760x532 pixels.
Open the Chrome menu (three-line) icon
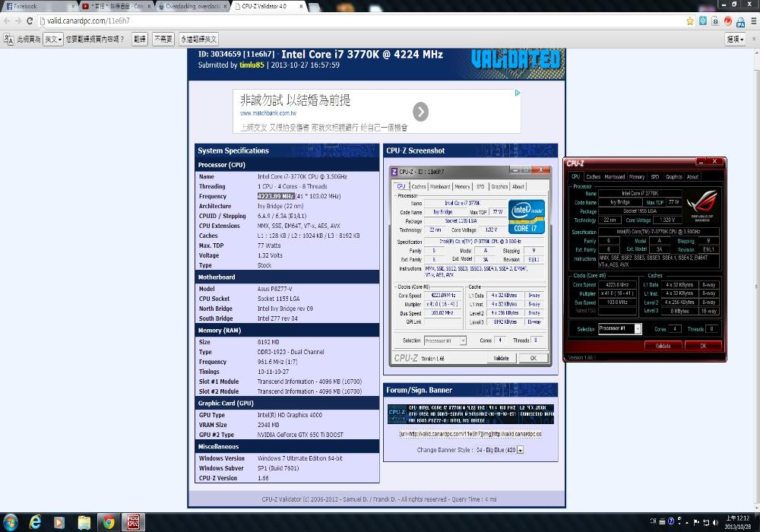pyautogui.click(x=754, y=21)
